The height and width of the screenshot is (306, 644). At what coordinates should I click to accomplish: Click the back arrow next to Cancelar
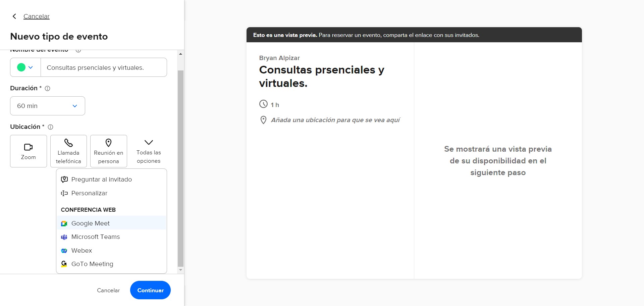14,16
